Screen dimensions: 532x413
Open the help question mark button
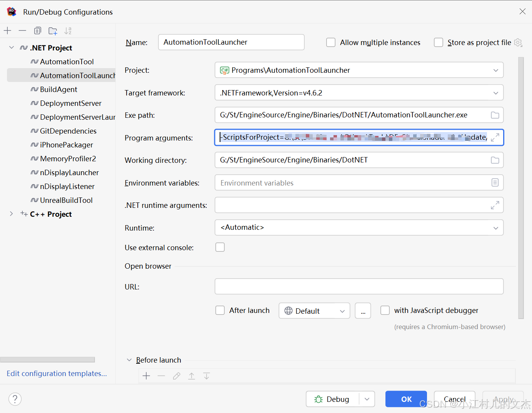(15, 399)
